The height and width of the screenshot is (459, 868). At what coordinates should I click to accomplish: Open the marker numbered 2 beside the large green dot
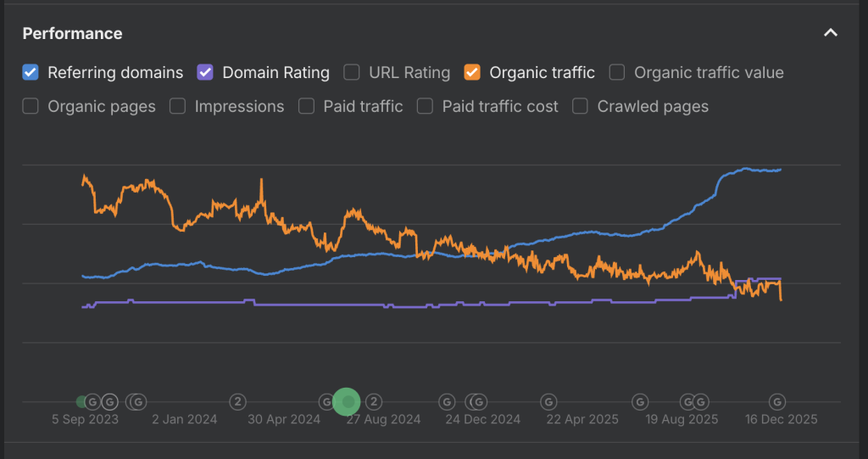tap(374, 401)
